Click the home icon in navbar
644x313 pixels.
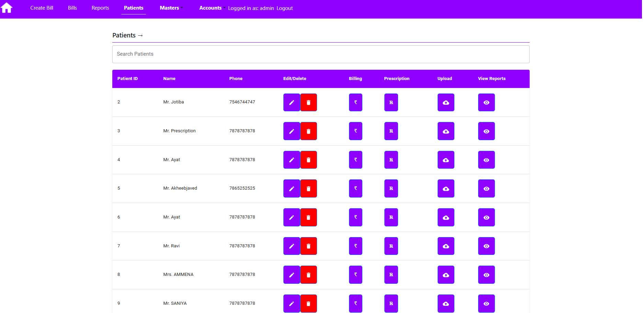(x=7, y=8)
